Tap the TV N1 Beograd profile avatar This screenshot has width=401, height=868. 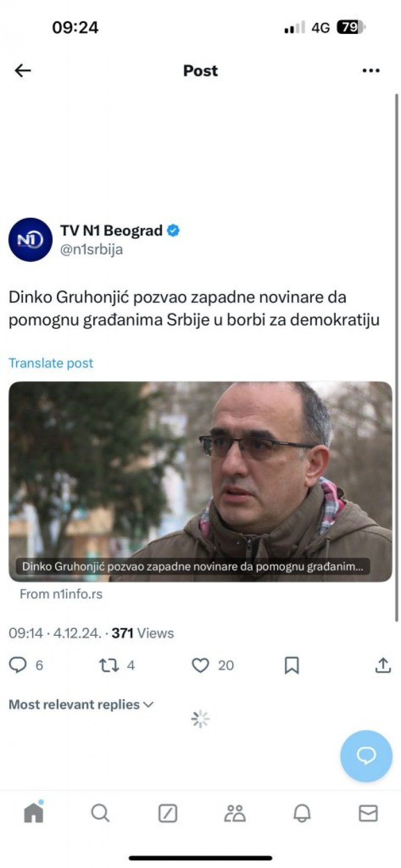click(x=30, y=240)
